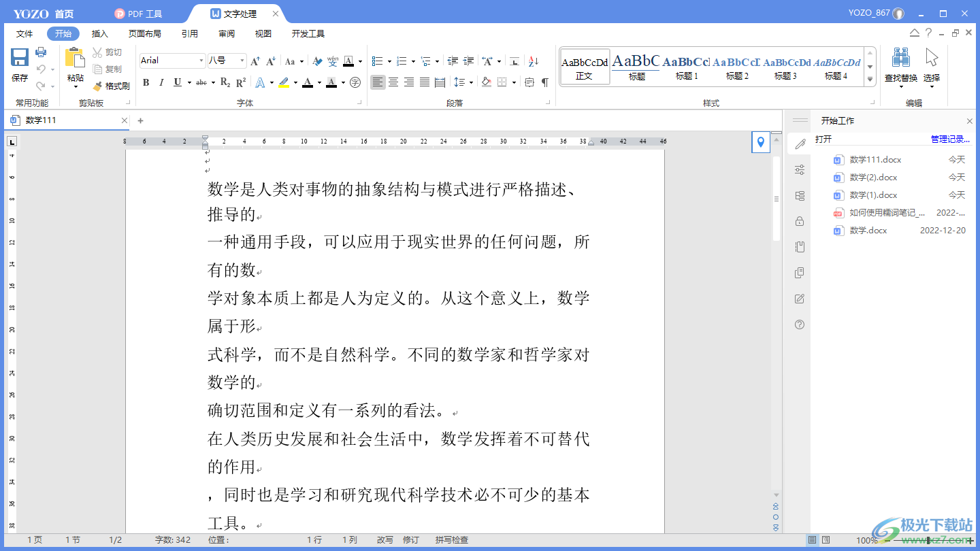Click the 管理记录... link

(950, 139)
